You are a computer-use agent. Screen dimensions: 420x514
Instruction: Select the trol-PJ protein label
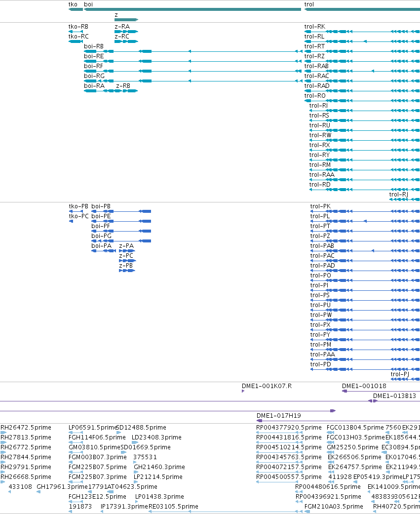click(x=400, y=374)
